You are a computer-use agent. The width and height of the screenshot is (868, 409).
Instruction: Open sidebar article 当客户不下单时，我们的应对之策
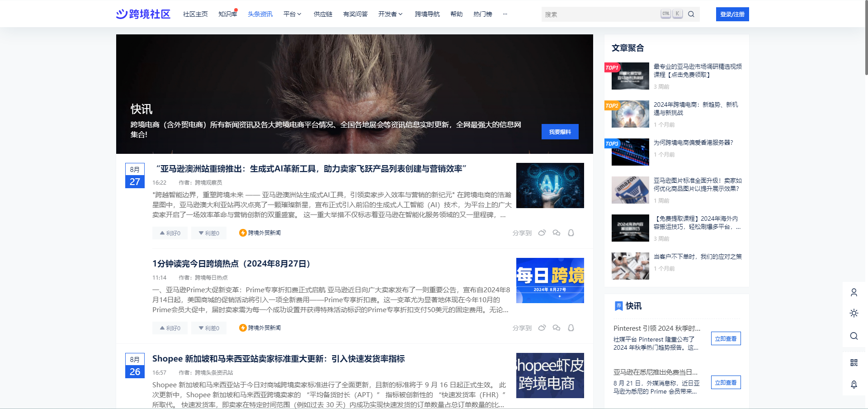click(698, 257)
